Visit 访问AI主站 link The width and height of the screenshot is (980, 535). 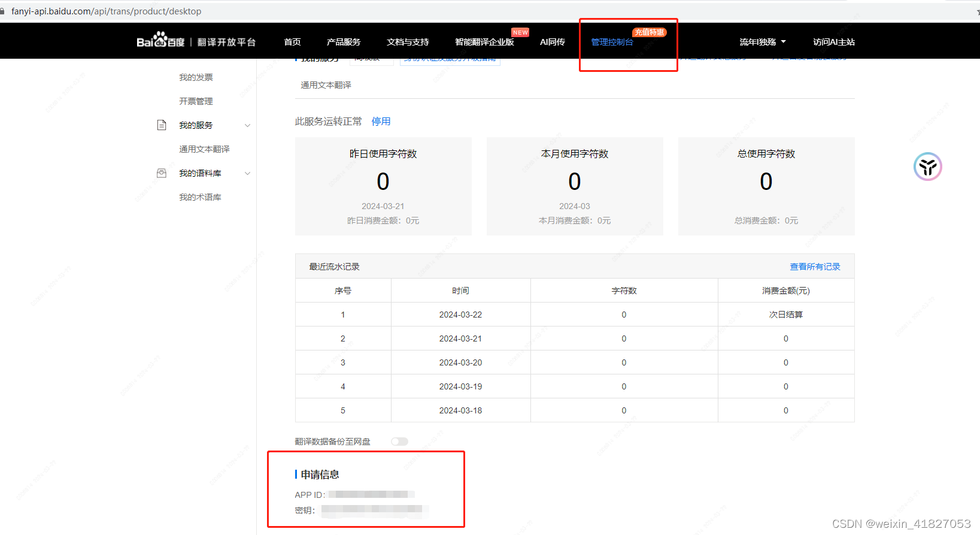(x=834, y=42)
